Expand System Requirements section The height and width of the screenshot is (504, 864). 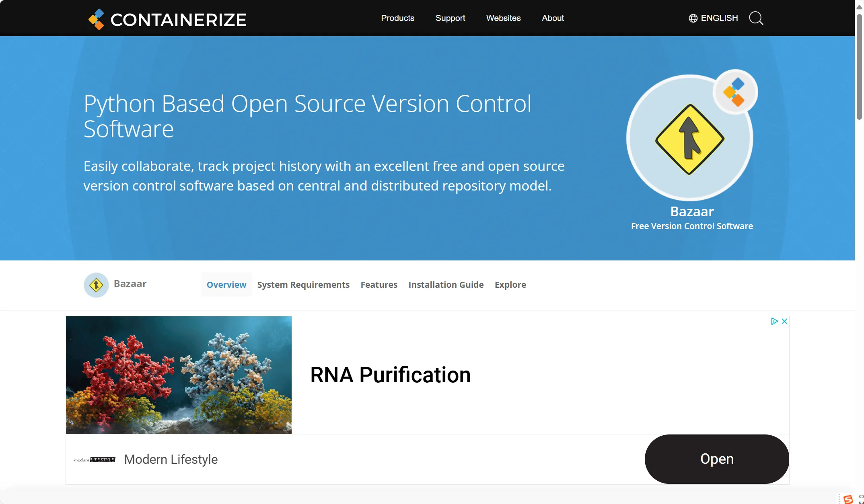[x=303, y=285]
